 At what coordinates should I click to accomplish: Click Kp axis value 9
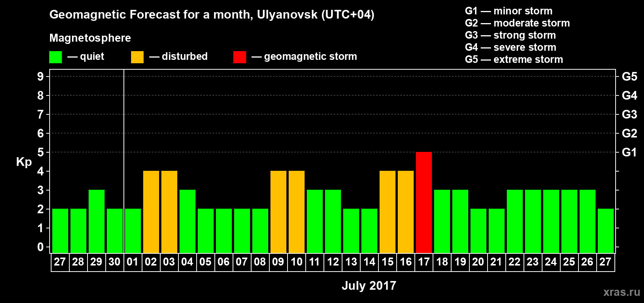point(41,77)
